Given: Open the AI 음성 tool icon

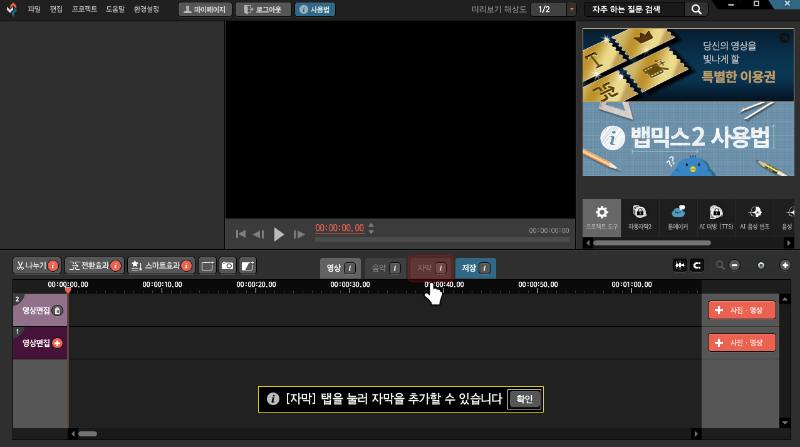Looking at the screenshot, I should click(x=755, y=218).
